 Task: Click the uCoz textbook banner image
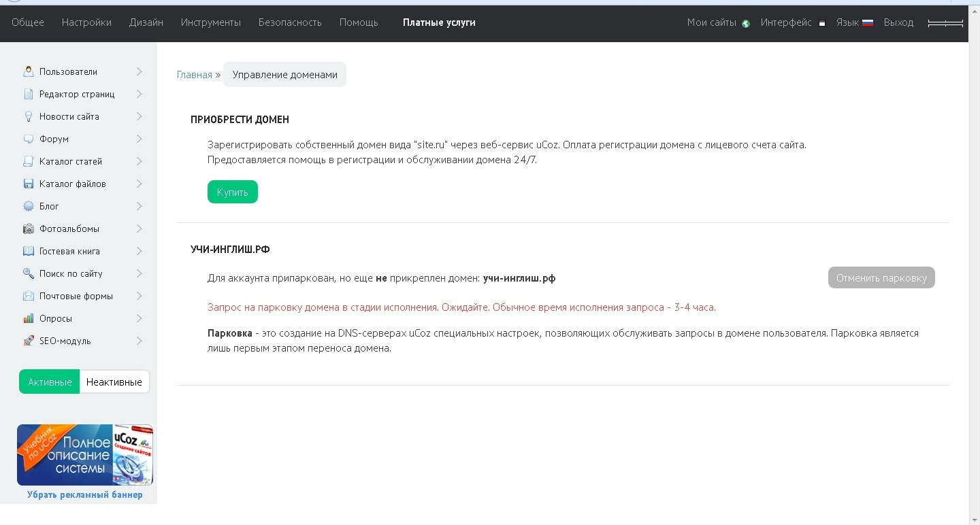85,454
